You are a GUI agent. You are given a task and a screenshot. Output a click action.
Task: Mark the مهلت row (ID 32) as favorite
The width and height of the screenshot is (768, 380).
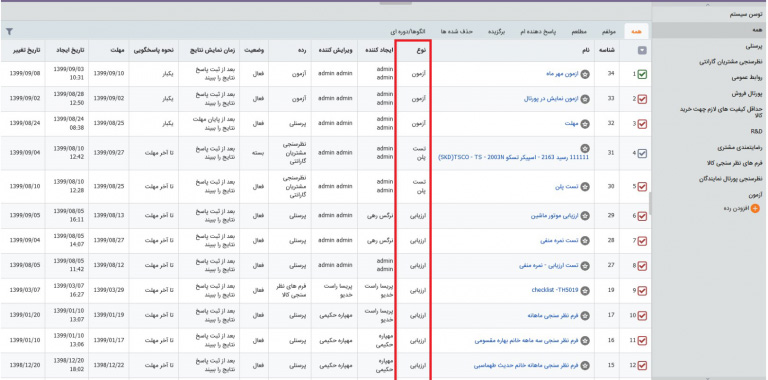pyautogui.click(x=585, y=124)
